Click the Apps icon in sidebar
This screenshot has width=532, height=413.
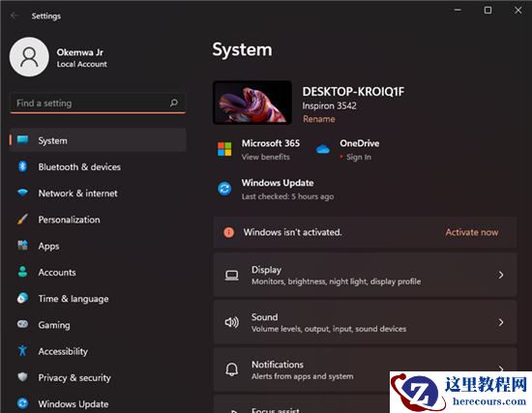click(23, 245)
